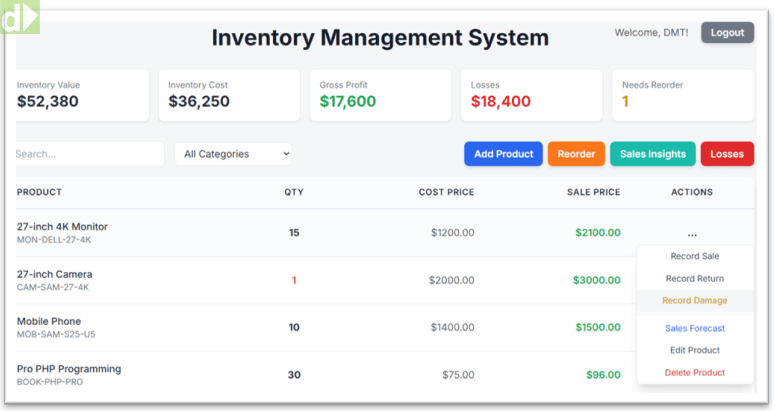Select Record Sale from the actions menu
This screenshot has height=411, width=775.
pos(695,257)
